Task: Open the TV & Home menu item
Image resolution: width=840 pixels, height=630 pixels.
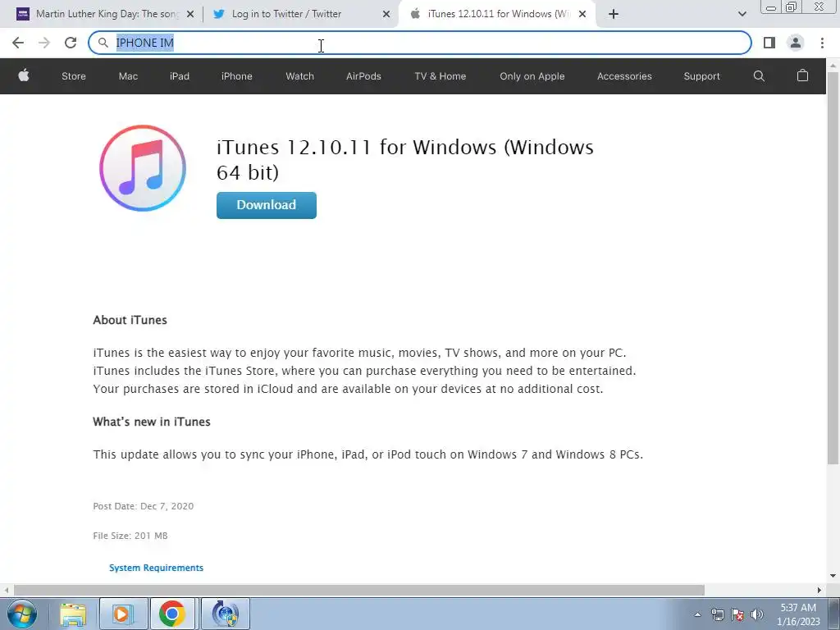Action: pos(440,76)
